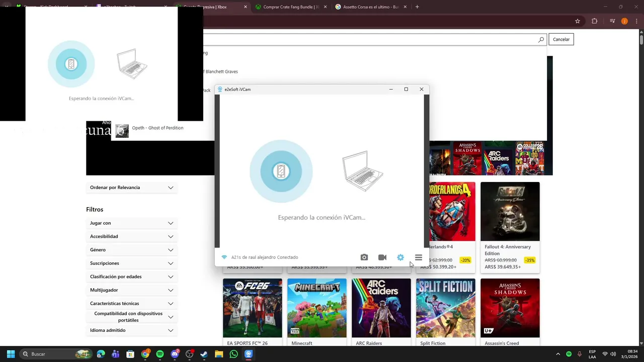This screenshot has width=644, height=362.
Task: Start recording with iVCam video camera icon
Action: (x=382, y=257)
